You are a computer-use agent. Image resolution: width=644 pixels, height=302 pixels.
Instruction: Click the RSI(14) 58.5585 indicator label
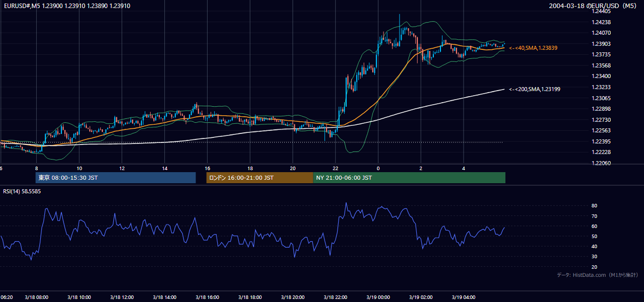(x=22, y=191)
